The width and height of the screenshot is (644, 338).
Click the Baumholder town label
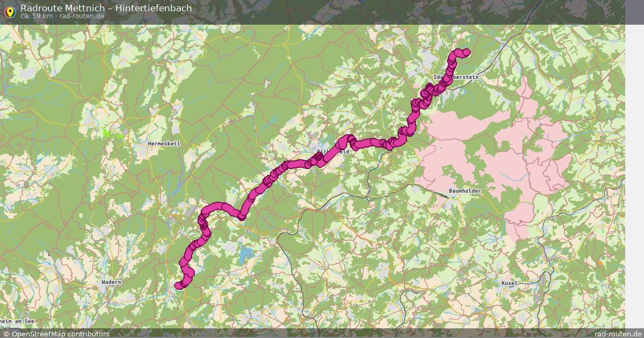[x=465, y=191]
